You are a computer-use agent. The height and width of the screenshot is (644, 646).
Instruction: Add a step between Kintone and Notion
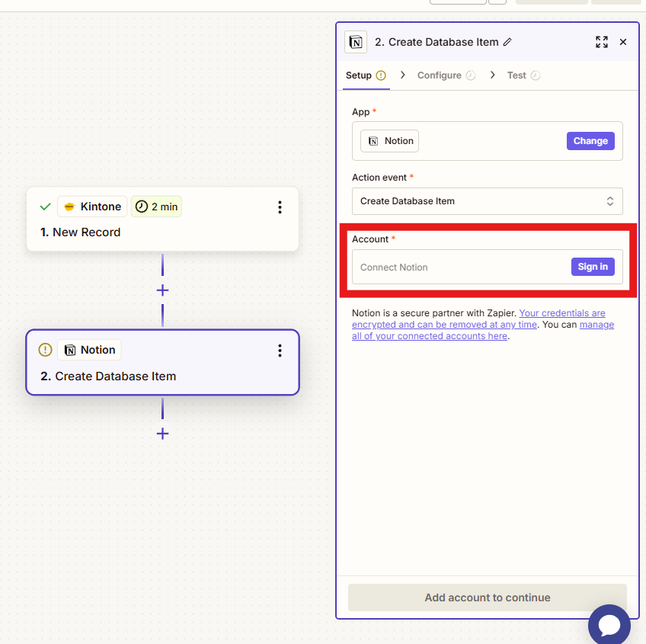point(163,290)
